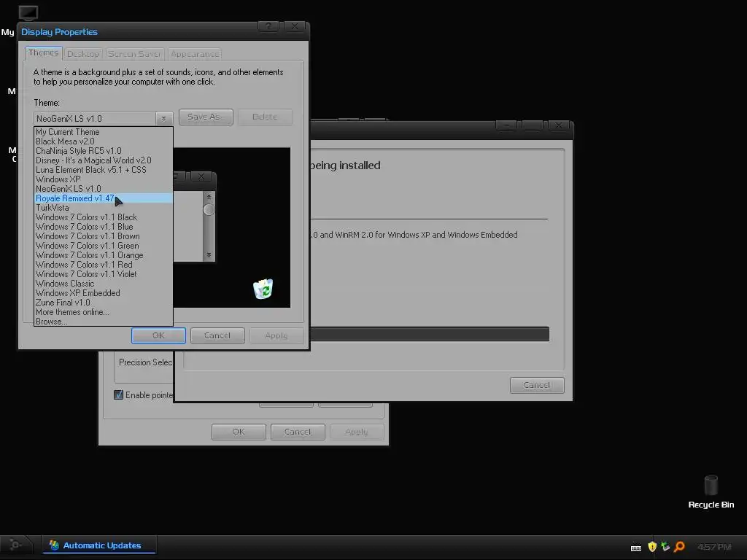Viewport: 747px width, 560px height.
Task: Click Save As button in Display Properties
Action: [206, 117]
